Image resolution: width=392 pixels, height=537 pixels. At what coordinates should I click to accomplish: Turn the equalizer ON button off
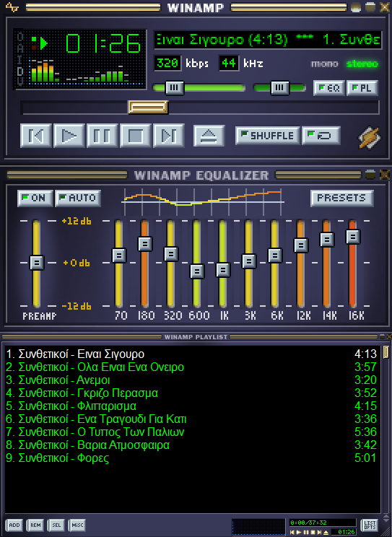click(x=35, y=198)
